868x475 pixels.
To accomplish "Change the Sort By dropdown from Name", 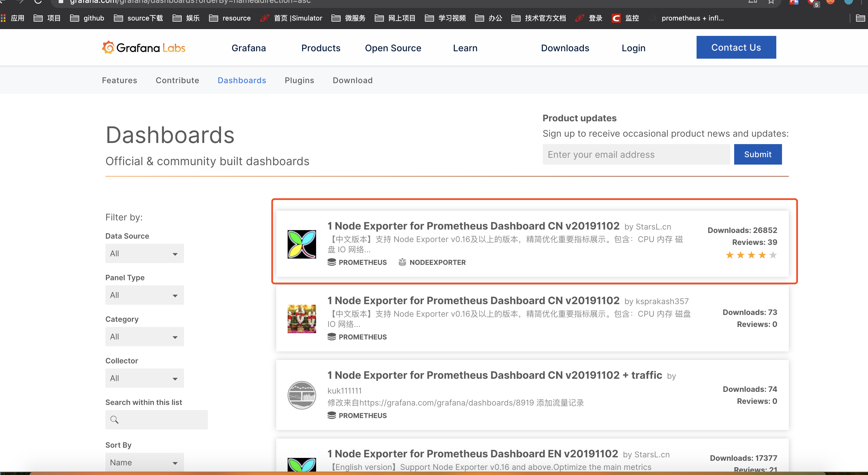I will click(144, 462).
